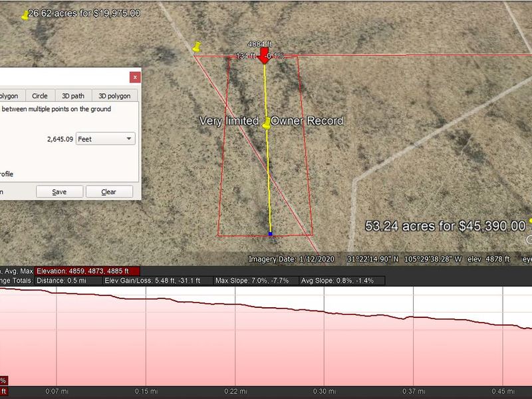Close the Ruler dialog

(x=136, y=76)
